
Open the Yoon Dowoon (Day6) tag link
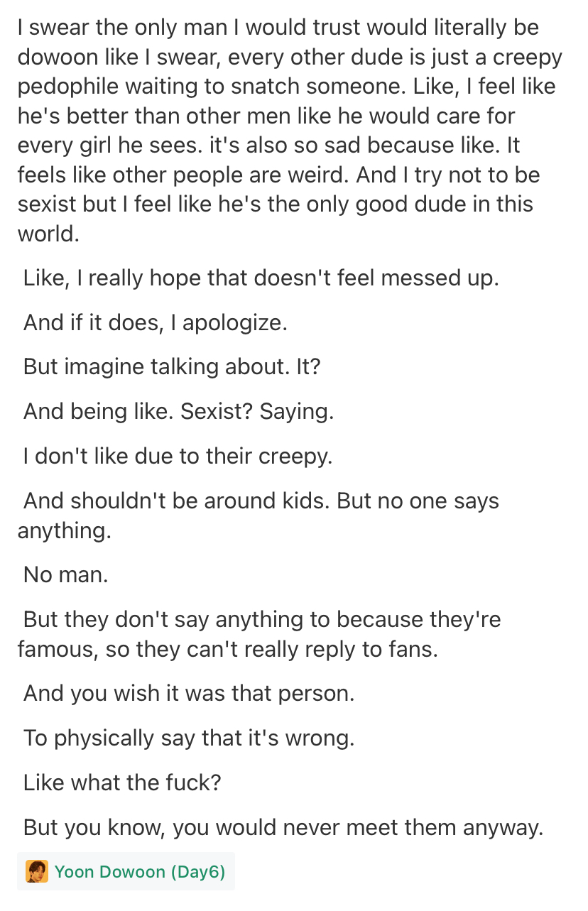coord(139,871)
